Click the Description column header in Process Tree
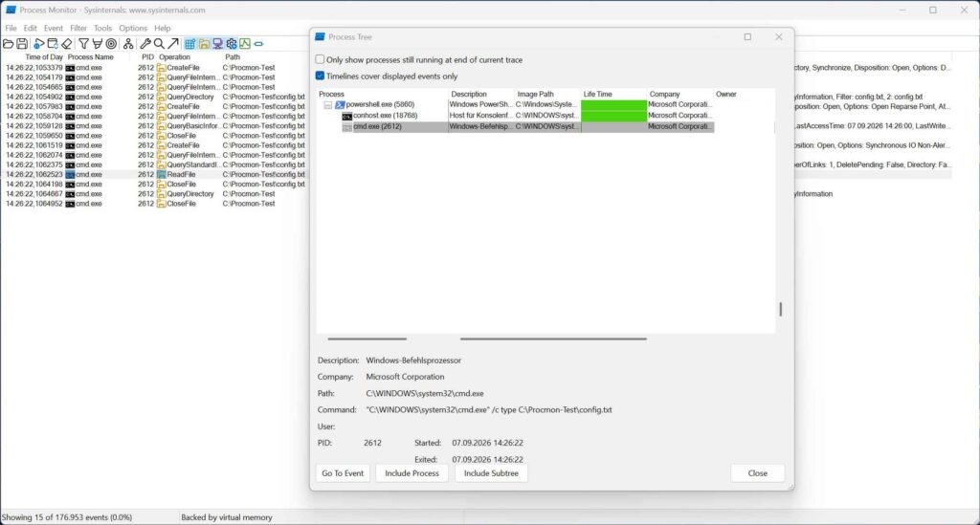980x525 pixels. click(x=480, y=95)
